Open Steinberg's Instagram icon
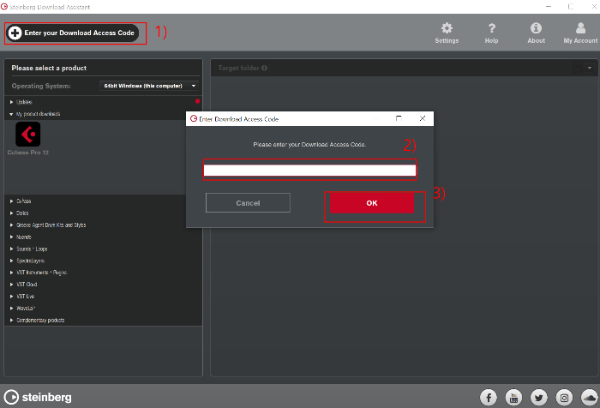 pos(564,398)
